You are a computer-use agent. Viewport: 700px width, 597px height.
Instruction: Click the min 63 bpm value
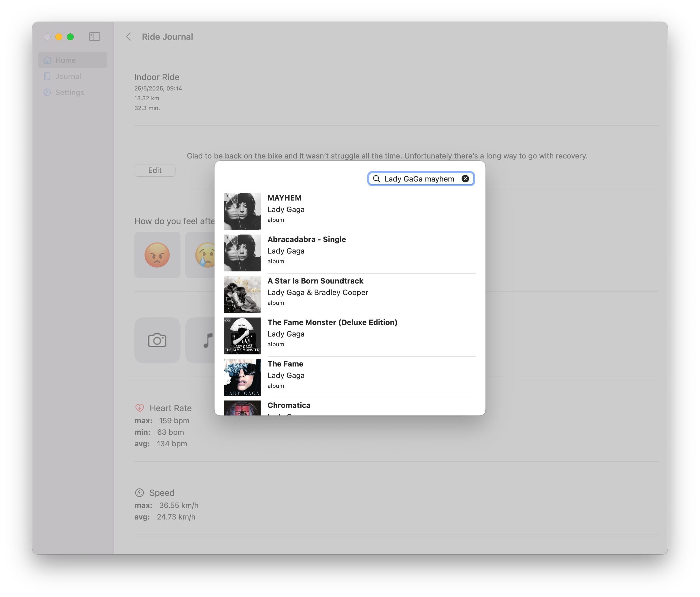(x=170, y=432)
